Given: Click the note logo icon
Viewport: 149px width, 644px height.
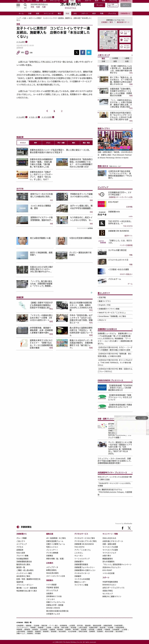Looking at the screenshot, I should coord(102,213).
